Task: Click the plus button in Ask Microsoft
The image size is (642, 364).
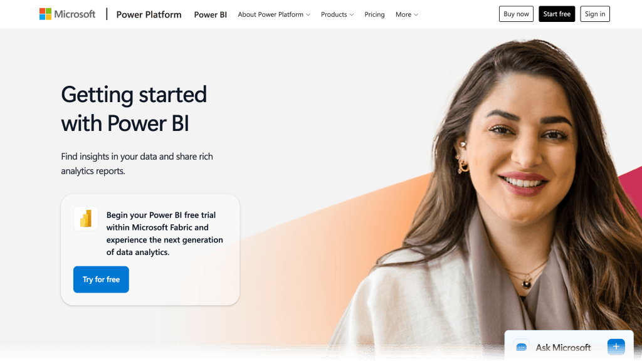Action: point(616,347)
